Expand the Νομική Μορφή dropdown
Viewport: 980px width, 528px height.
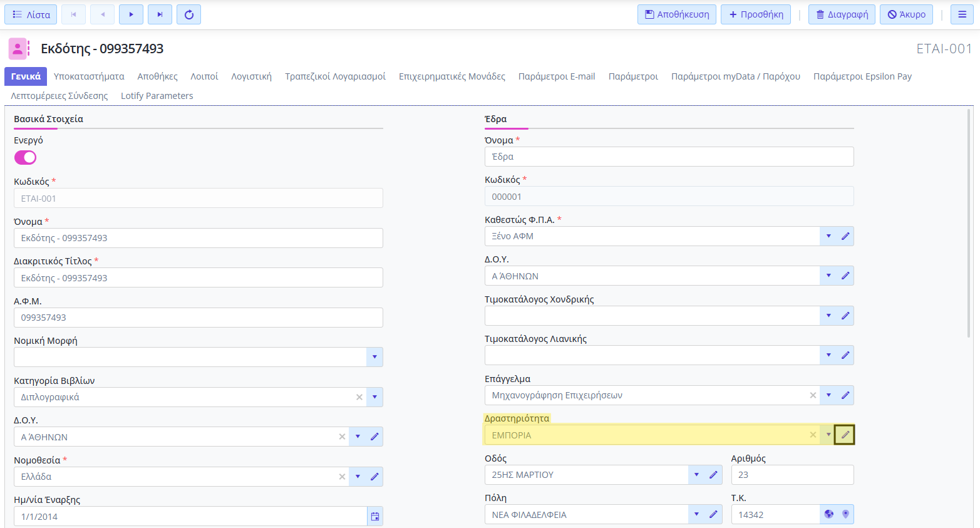(x=374, y=357)
